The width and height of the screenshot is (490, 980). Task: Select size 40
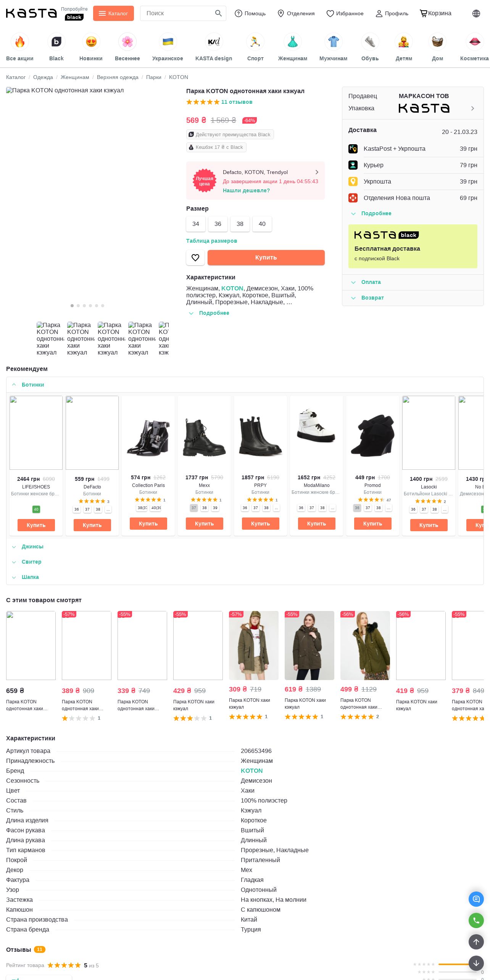[x=262, y=224]
